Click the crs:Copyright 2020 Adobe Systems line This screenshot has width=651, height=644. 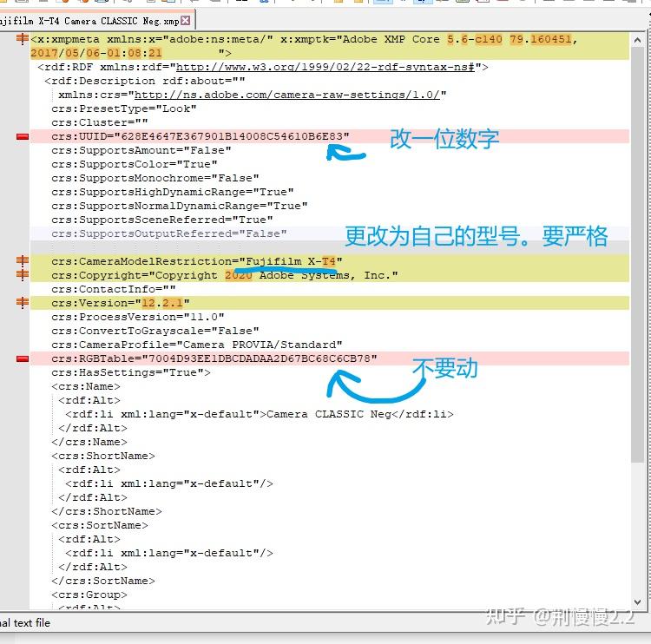click(x=224, y=275)
